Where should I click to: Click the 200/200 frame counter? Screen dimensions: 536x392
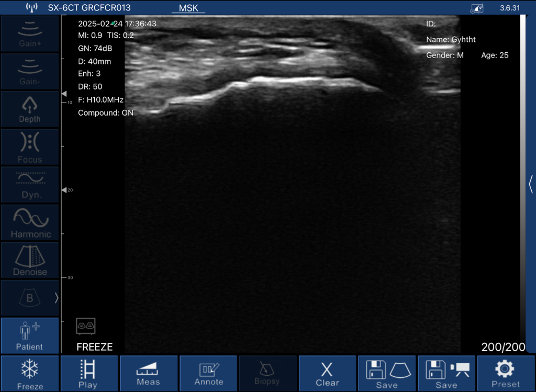tap(503, 347)
